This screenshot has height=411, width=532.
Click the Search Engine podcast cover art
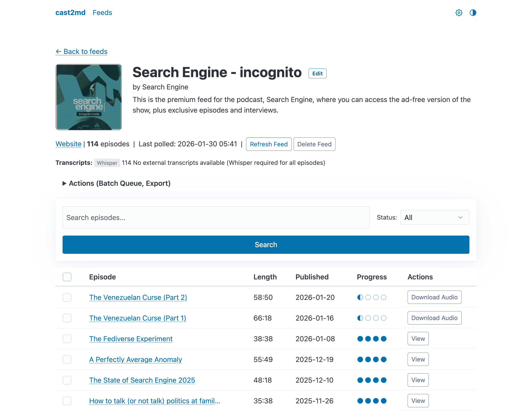tap(89, 97)
